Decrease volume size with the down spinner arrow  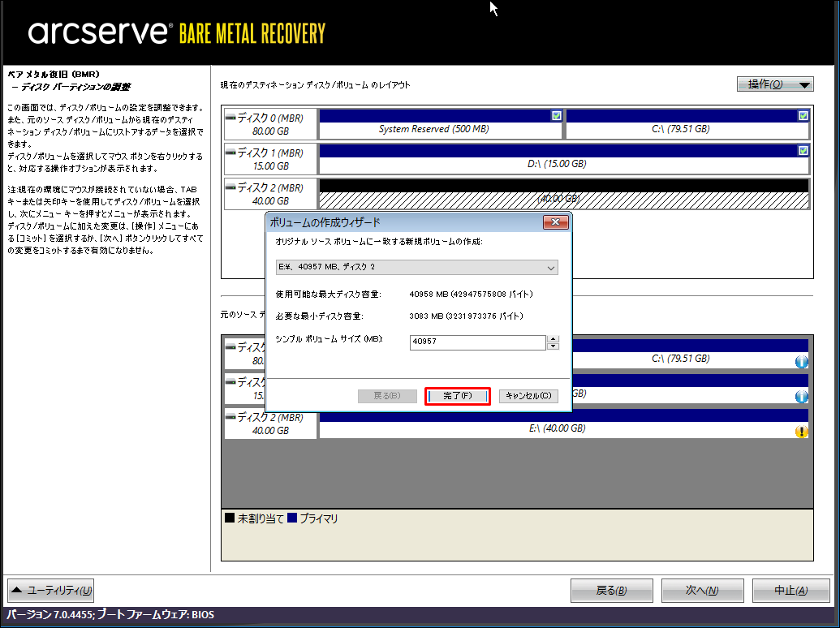pos(553,346)
